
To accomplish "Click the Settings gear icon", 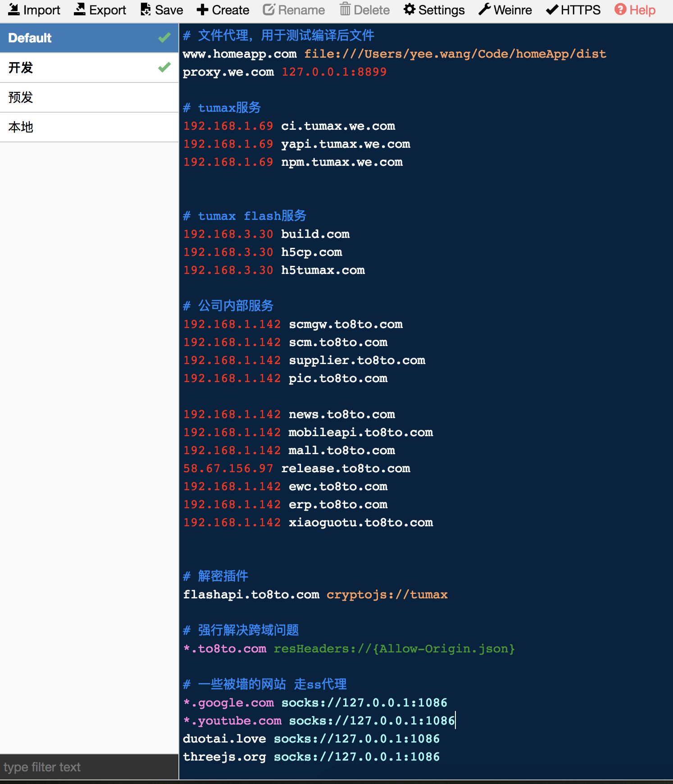I will point(409,9).
